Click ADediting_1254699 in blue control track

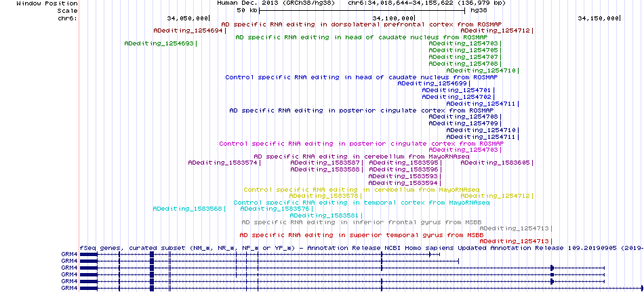[x=434, y=83]
